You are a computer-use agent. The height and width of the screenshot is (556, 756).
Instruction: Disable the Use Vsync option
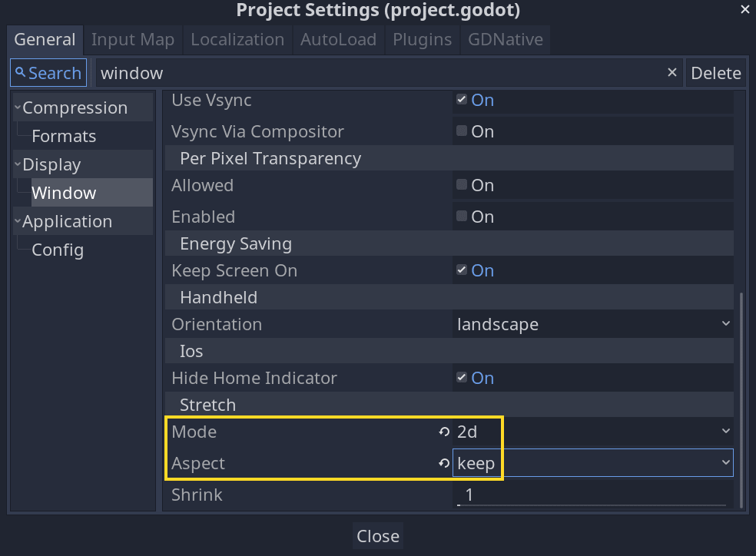pyautogui.click(x=461, y=100)
